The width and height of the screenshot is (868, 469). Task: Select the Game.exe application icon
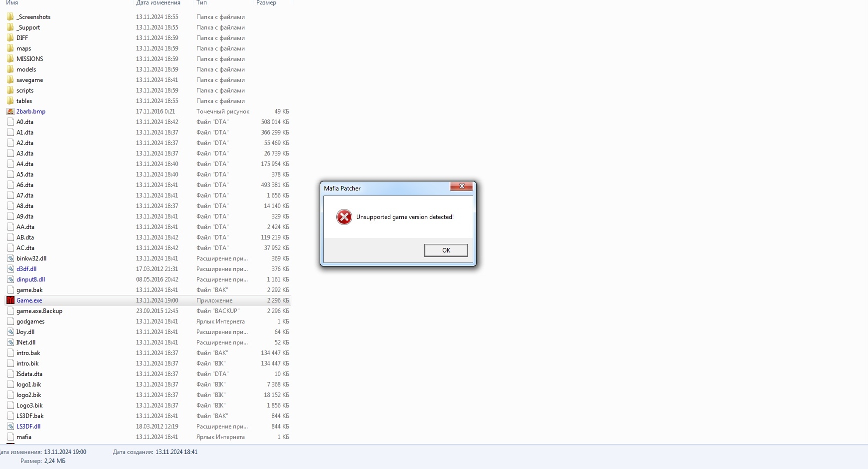tap(10, 300)
